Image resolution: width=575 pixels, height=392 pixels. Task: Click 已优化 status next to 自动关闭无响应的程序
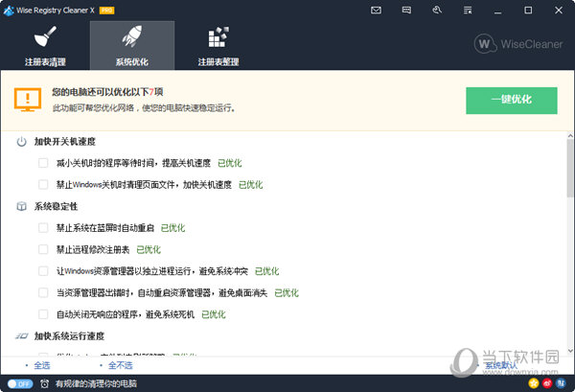pyautogui.click(x=214, y=314)
